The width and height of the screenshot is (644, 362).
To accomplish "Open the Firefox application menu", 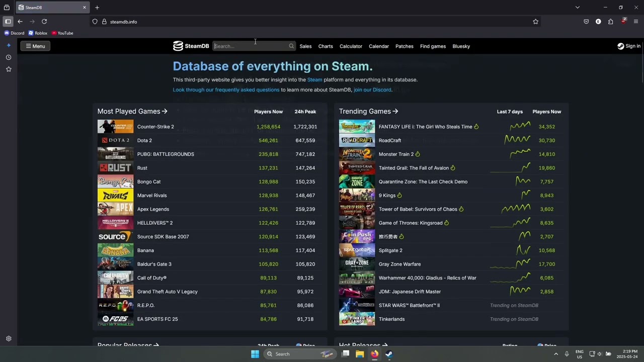I will [636, 22].
